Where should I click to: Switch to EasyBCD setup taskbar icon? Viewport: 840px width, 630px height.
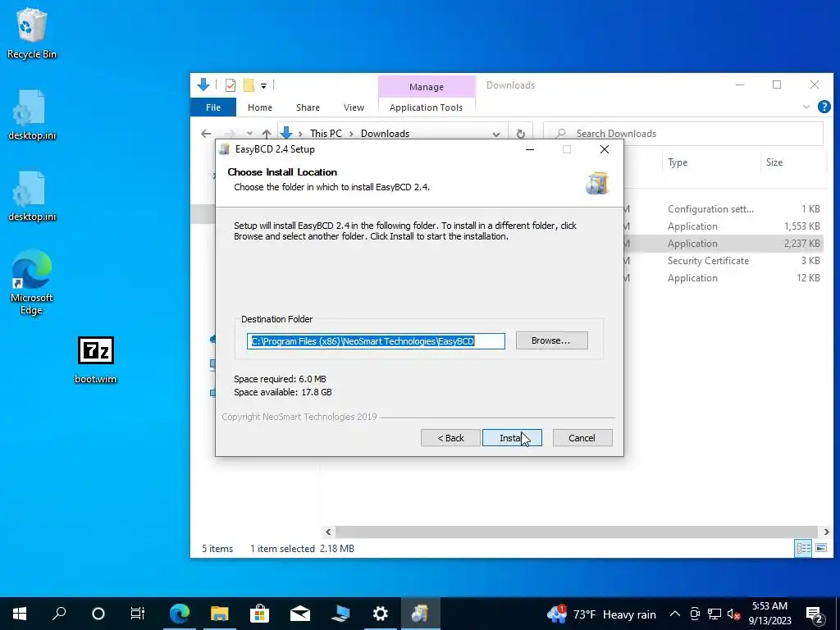tap(421, 614)
